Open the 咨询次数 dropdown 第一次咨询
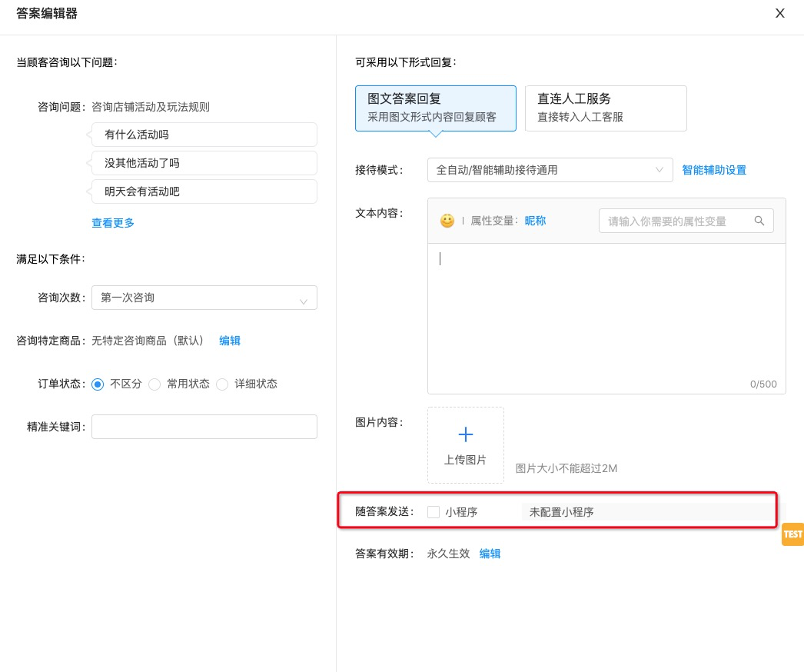Image resolution: width=804 pixels, height=672 pixels. pos(204,298)
